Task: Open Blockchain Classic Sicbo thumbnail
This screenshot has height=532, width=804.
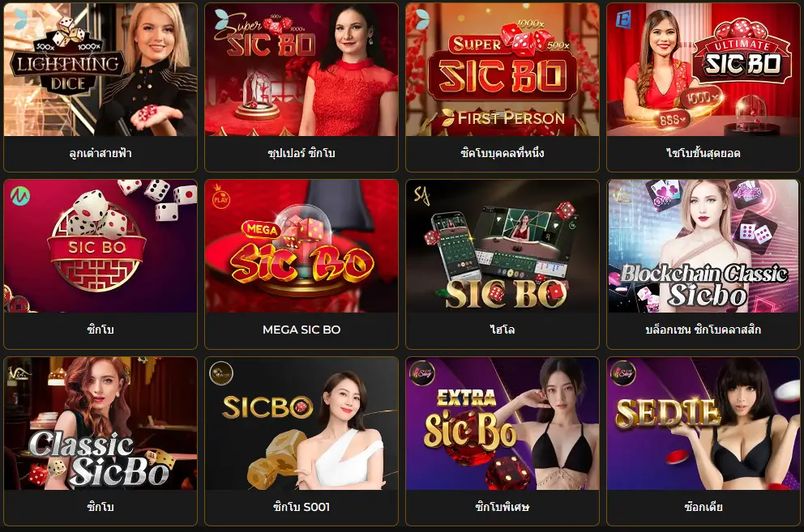Action: tap(703, 246)
